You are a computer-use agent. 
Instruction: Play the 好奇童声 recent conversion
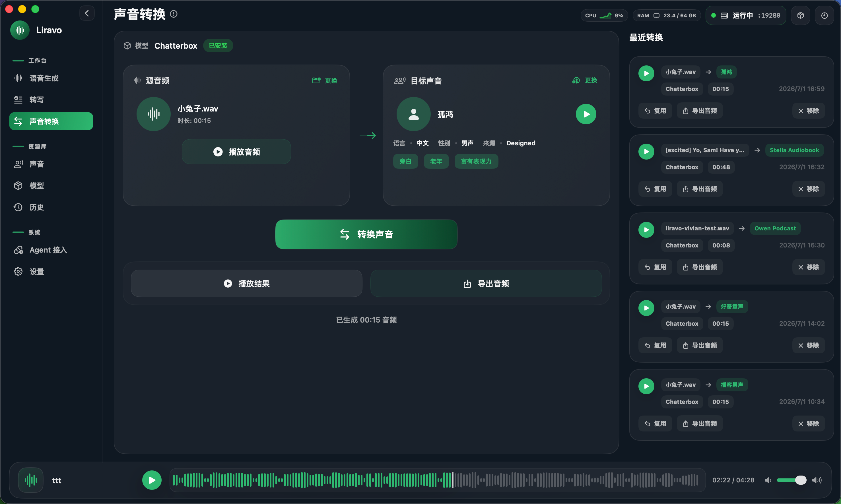point(646,308)
